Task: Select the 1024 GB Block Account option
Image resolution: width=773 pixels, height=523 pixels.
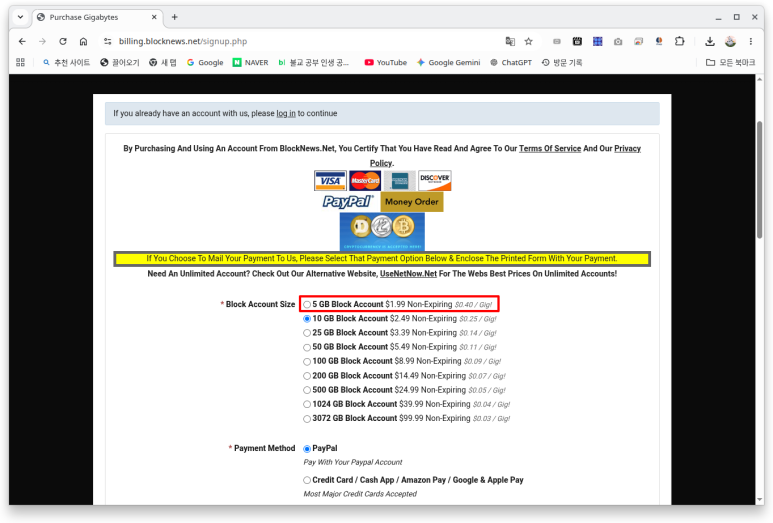Action: (x=307, y=405)
